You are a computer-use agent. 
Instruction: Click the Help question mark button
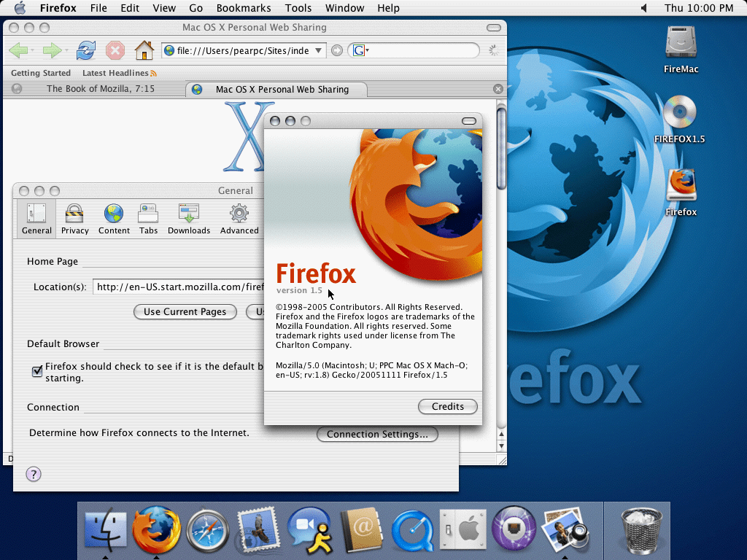(x=33, y=474)
